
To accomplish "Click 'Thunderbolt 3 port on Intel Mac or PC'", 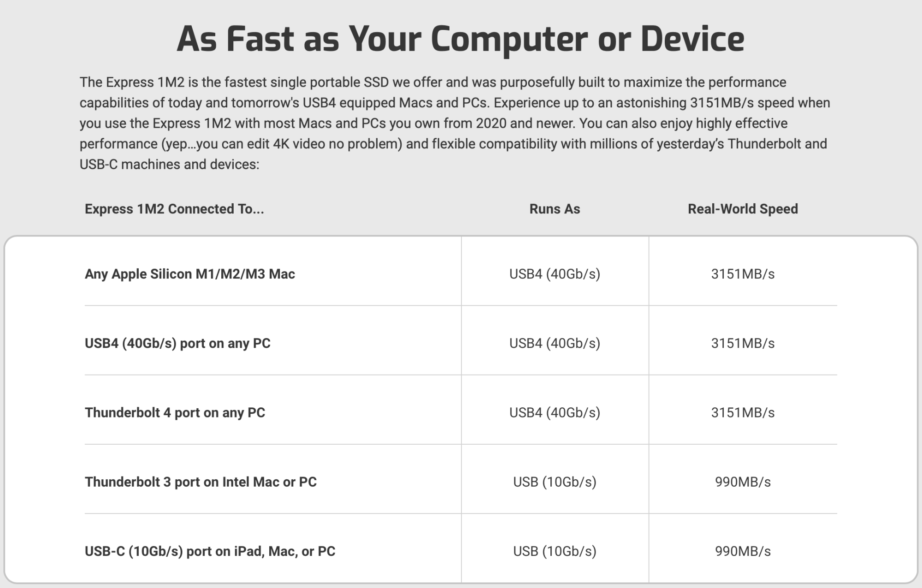I will (x=201, y=482).
